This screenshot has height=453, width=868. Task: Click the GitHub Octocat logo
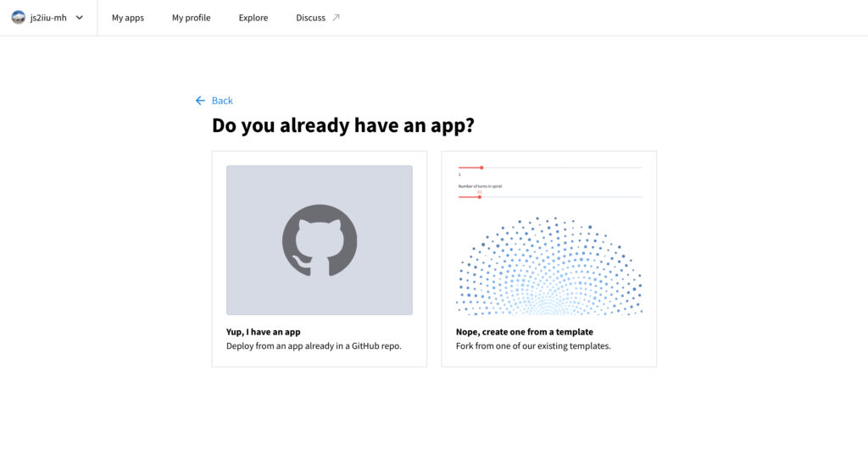coord(320,240)
